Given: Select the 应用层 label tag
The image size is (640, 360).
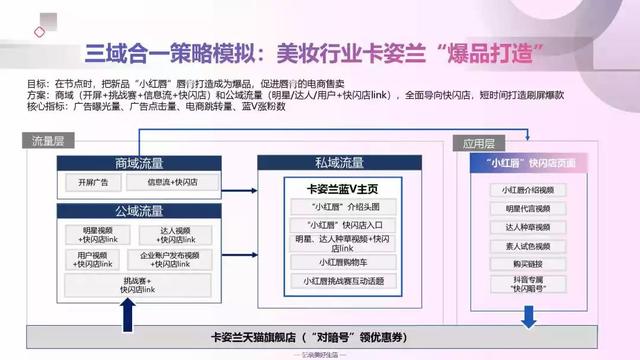Looking at the screenshot, I should click(479, 143).
